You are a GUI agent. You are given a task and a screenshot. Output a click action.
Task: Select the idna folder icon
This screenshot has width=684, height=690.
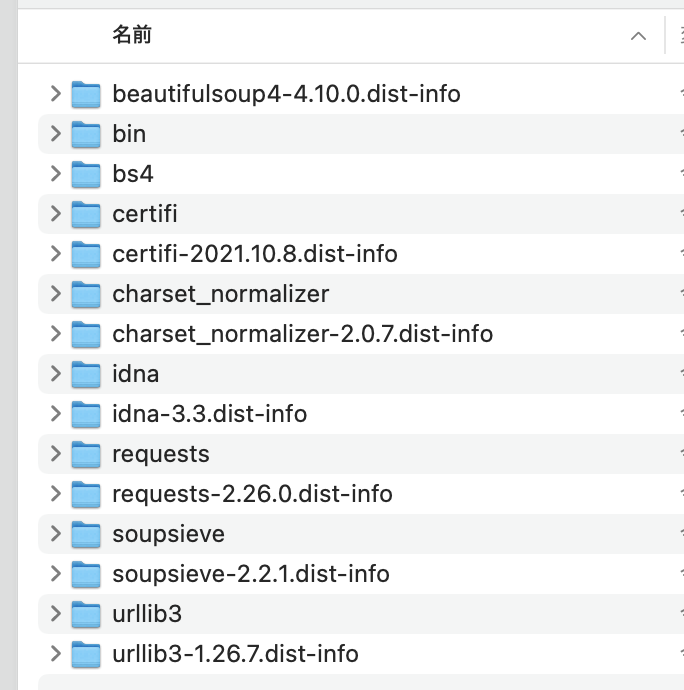[86, 374]
